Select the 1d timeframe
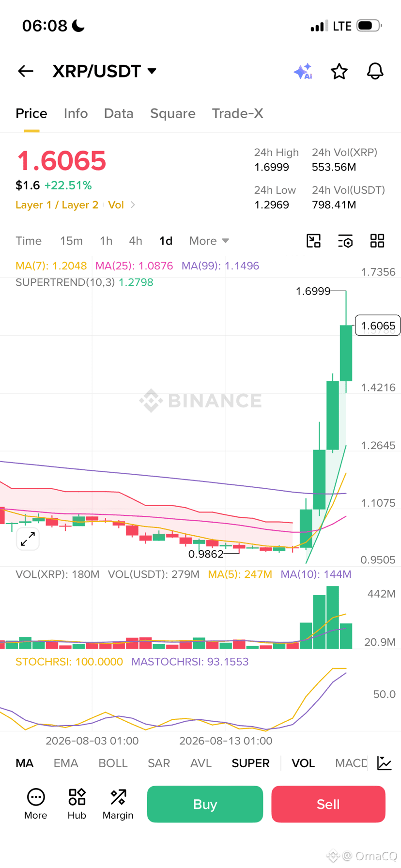The image size is (401, 868). (166, 241)
